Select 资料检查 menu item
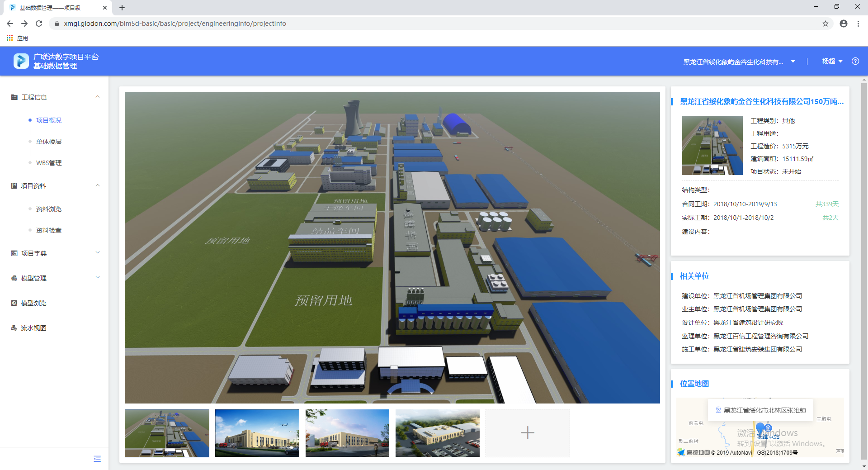Viewport: 868px width, 470px height. (49, 230)
